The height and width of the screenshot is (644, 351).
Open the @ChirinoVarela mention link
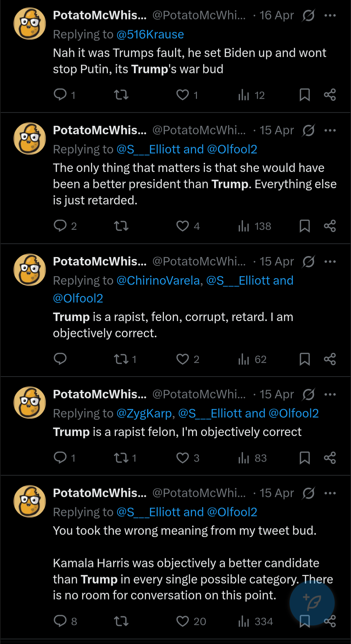[158, 280]
